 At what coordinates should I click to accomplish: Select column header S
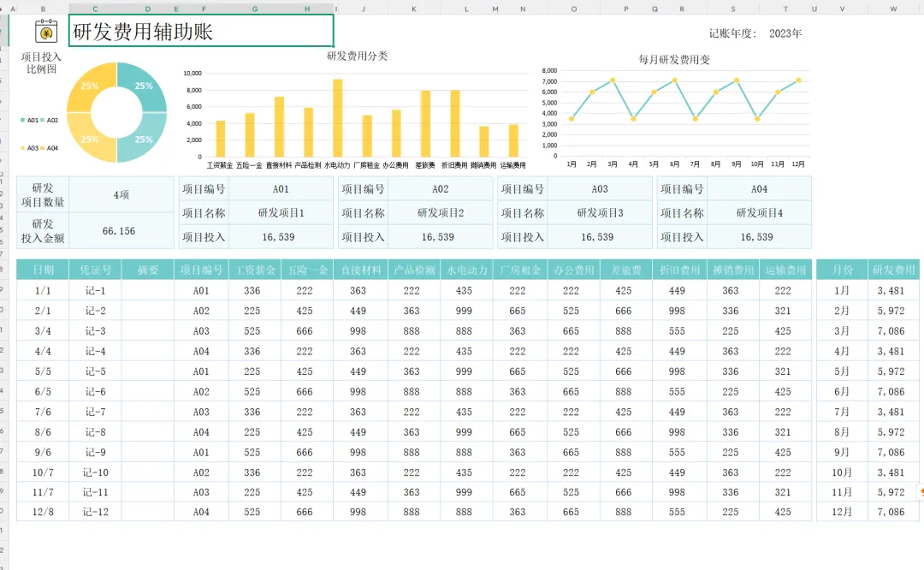(732, 9)
